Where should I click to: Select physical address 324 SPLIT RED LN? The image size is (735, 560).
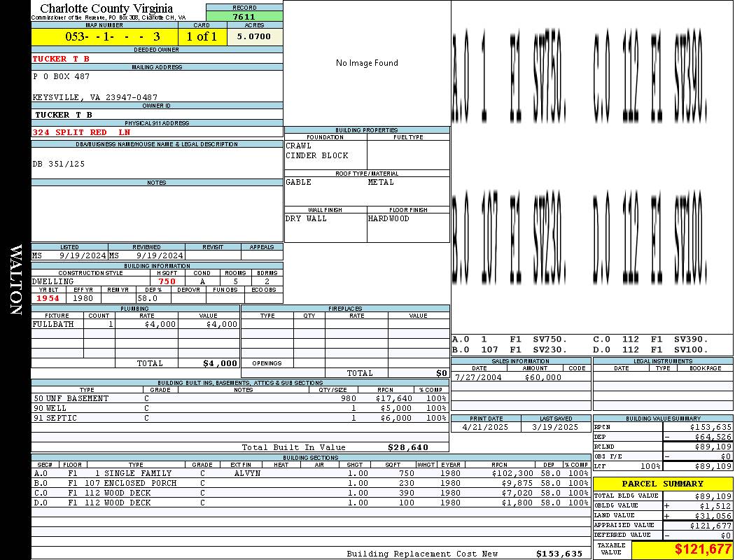pyautogui.click(x=81, y=132)
